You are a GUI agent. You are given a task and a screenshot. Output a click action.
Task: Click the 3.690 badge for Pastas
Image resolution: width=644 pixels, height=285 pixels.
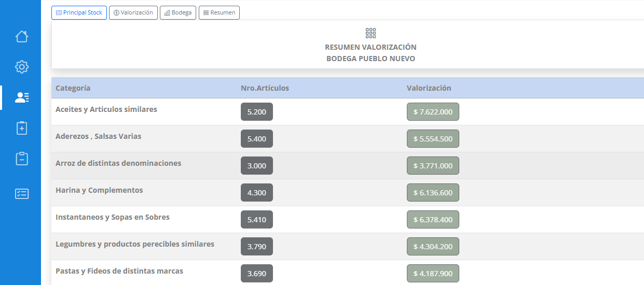point(257,274)
